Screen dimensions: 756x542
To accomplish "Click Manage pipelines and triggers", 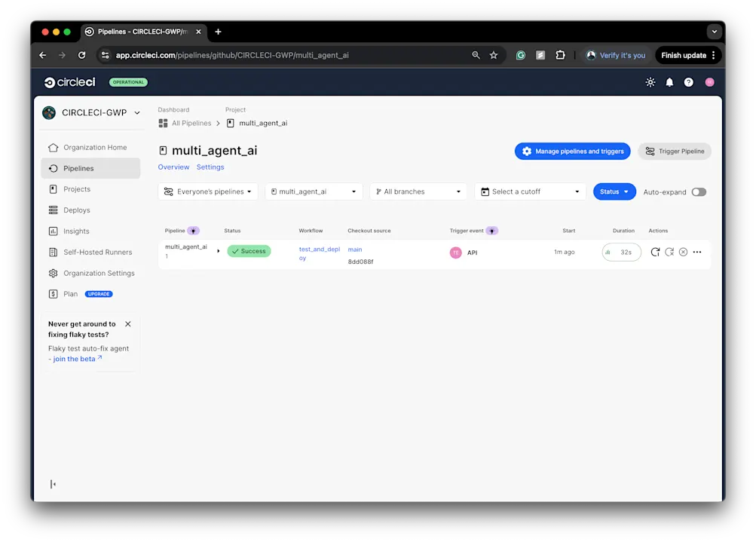I will pos(572,151).
